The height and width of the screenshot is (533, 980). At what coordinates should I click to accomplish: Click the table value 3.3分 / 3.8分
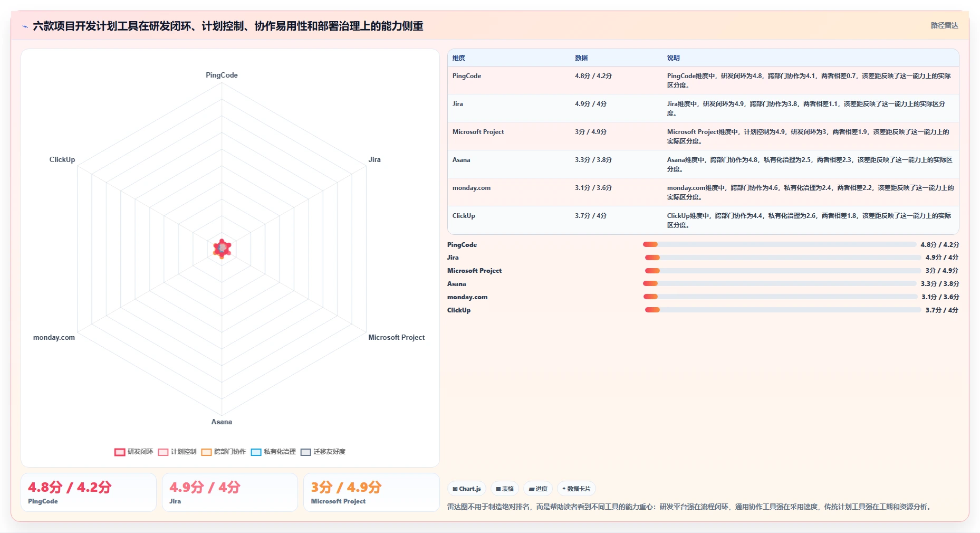[593, 160]
